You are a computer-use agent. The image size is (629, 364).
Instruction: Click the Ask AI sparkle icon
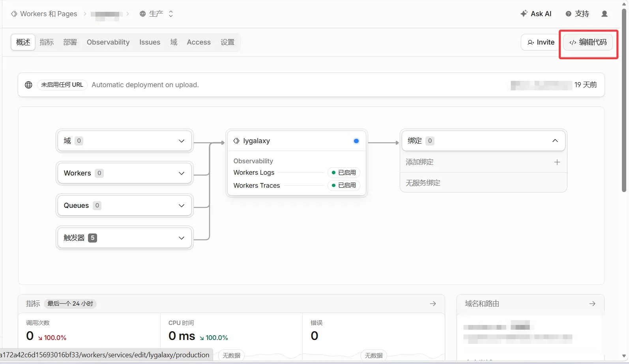[524, 13]
